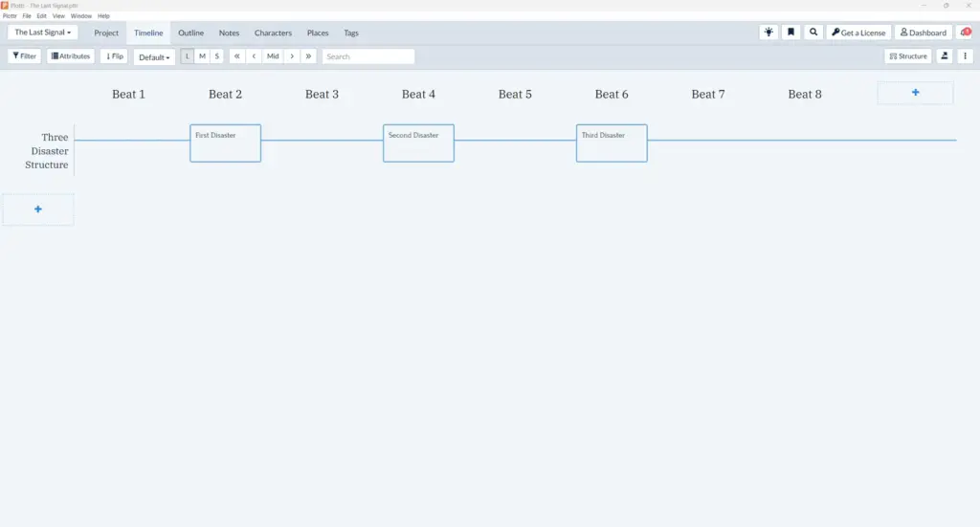Select the Beat 8 heading

coord(804,95)
